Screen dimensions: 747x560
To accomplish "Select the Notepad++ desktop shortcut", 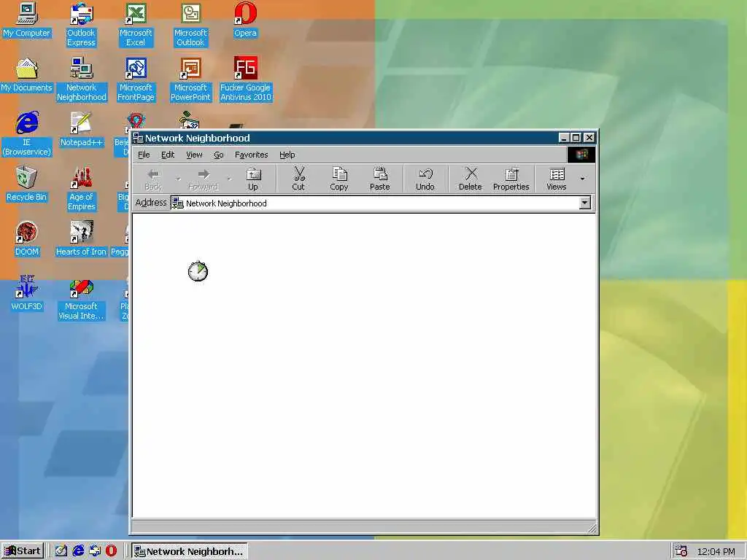I will click(81, 130).
